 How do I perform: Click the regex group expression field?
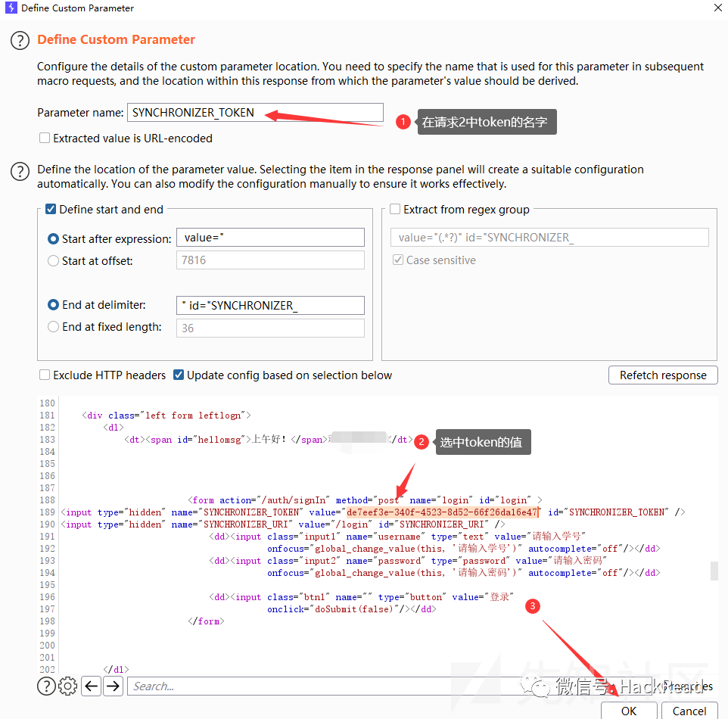549,238
